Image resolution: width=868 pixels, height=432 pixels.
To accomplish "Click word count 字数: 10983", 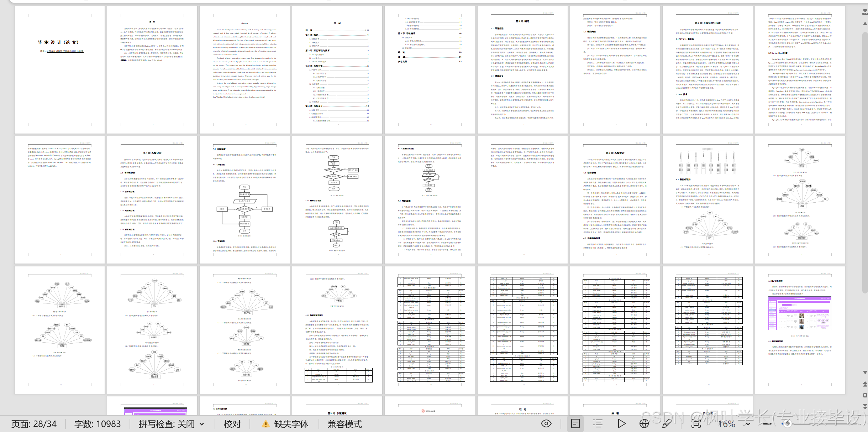I will [x=98, y=424].
